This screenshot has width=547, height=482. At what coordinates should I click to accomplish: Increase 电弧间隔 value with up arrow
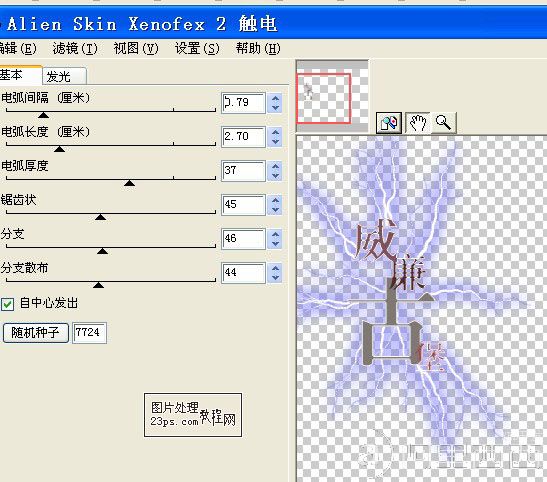pyautogui.click(x=275, y=98)
